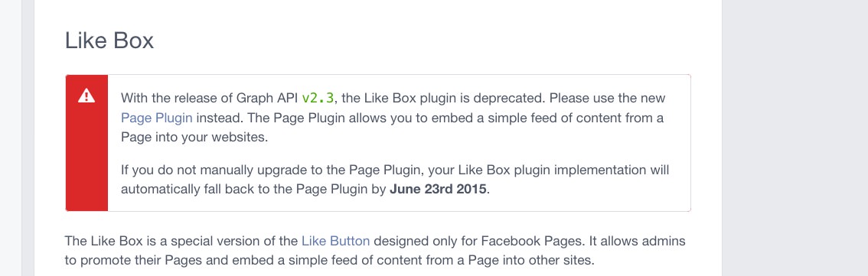Screen dimensions: 868x276
Task: Select the Like Box page heading
Action: [x=109, y=41]
